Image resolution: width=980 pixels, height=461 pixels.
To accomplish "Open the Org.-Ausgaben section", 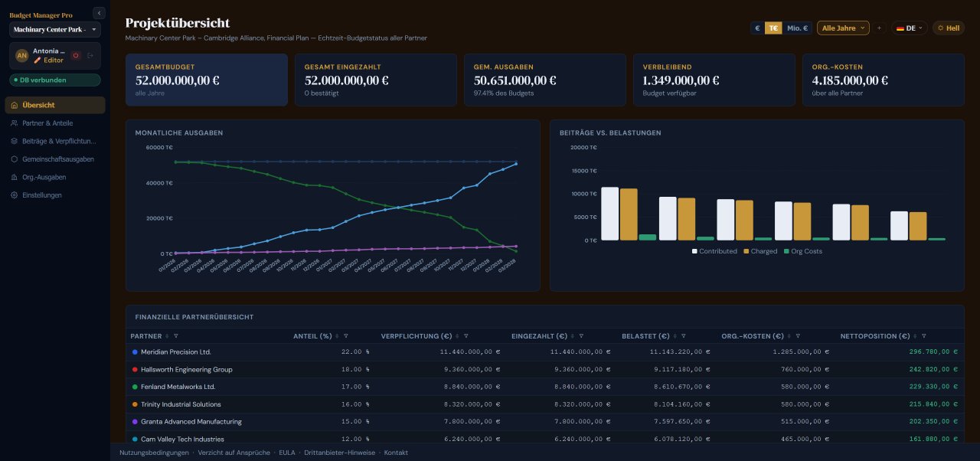I will [x=55, y=177].
